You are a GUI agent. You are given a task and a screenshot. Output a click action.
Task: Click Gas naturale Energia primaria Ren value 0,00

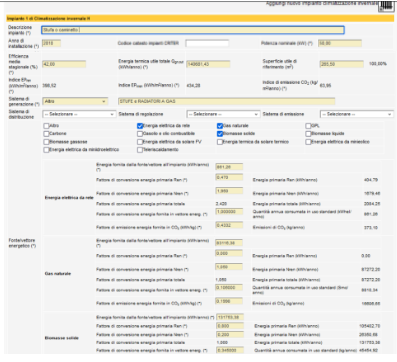tap(366, 256)
